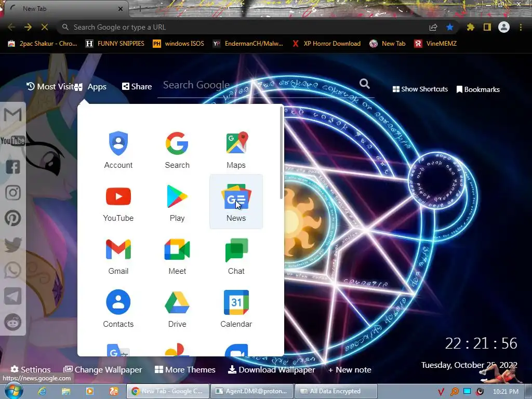Open Internet Explorer from taskbar
Viewport: 532px width, 399px height.
pos(42,391)
